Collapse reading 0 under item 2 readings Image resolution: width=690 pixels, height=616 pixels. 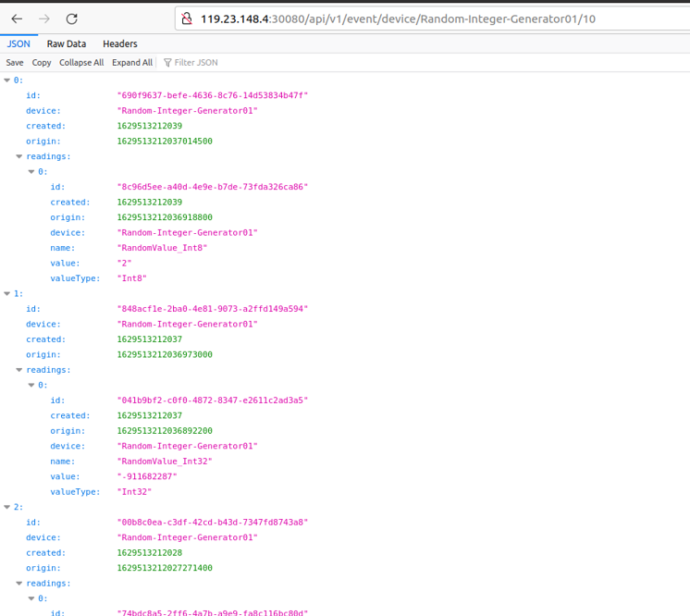coord(31,598)
